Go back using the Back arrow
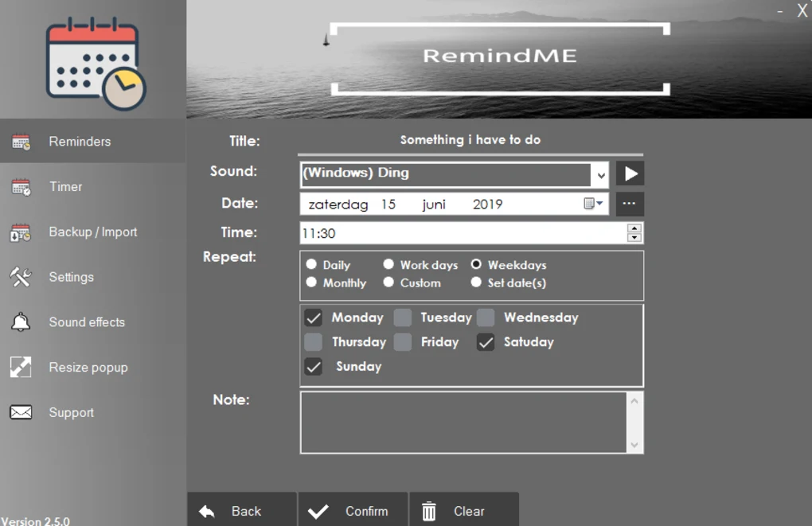 [241, 510]
